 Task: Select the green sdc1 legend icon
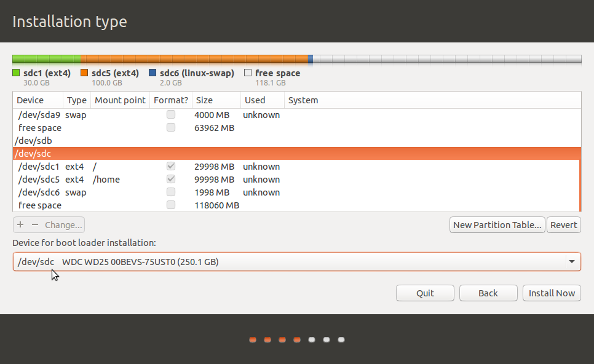coord(17,73)
